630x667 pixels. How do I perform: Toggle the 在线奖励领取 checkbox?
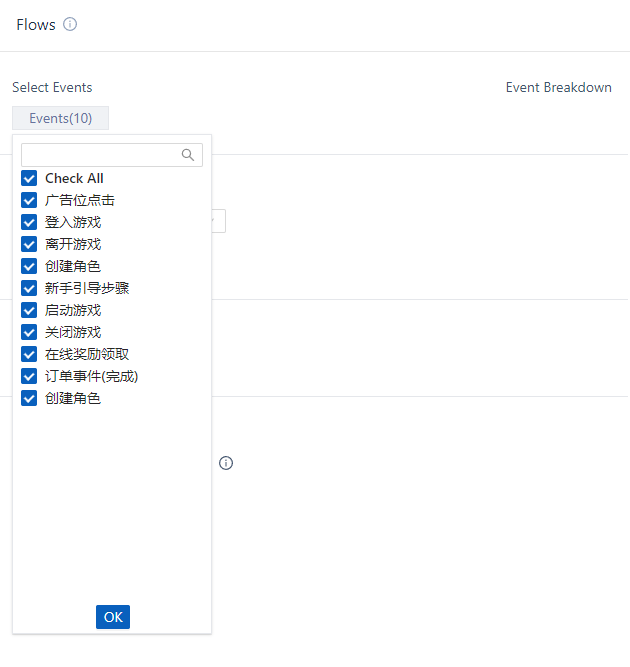[x=29, y=354]
